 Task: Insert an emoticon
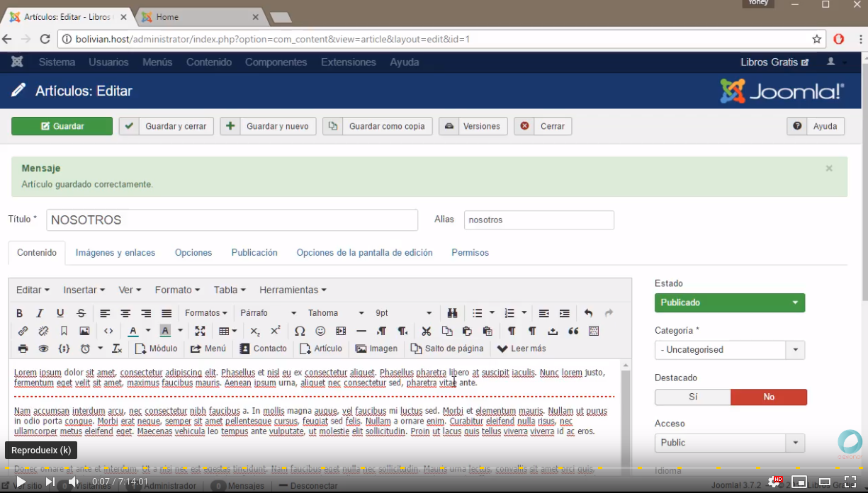[320, 331]
